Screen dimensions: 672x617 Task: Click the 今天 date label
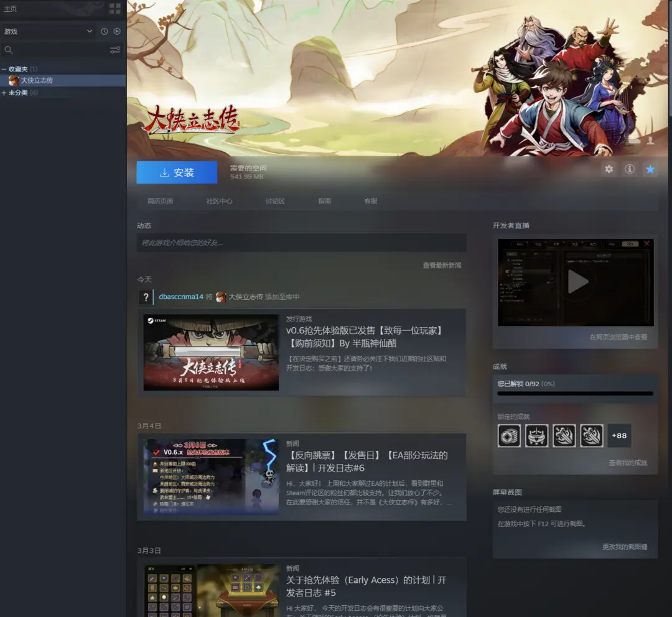[144, 279]
